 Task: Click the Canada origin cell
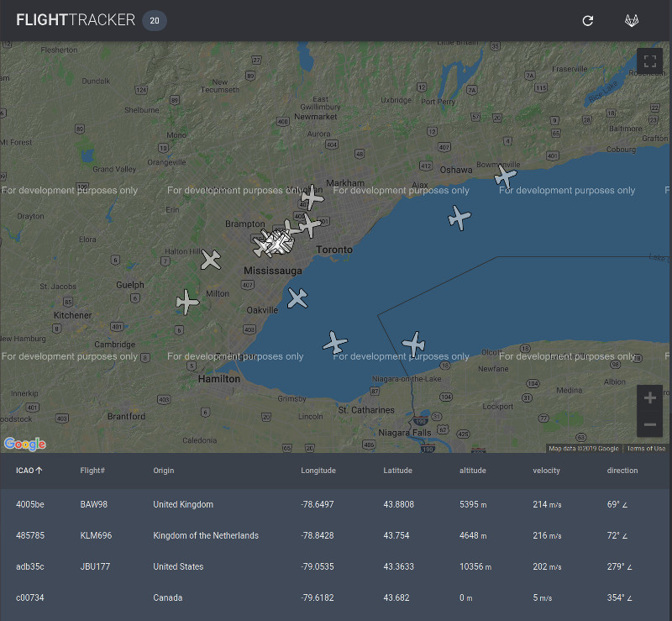(x=167, y=597)
